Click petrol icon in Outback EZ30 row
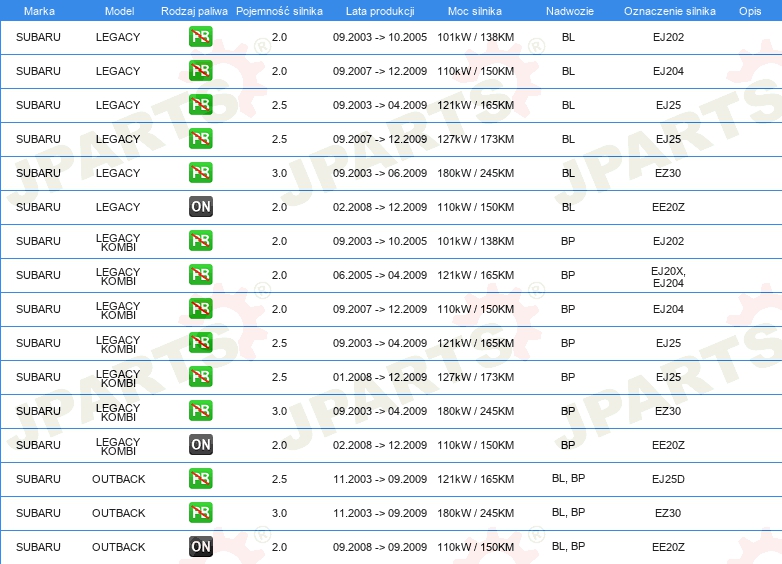Viewport: 782px width, 564px height. (200, 513)
